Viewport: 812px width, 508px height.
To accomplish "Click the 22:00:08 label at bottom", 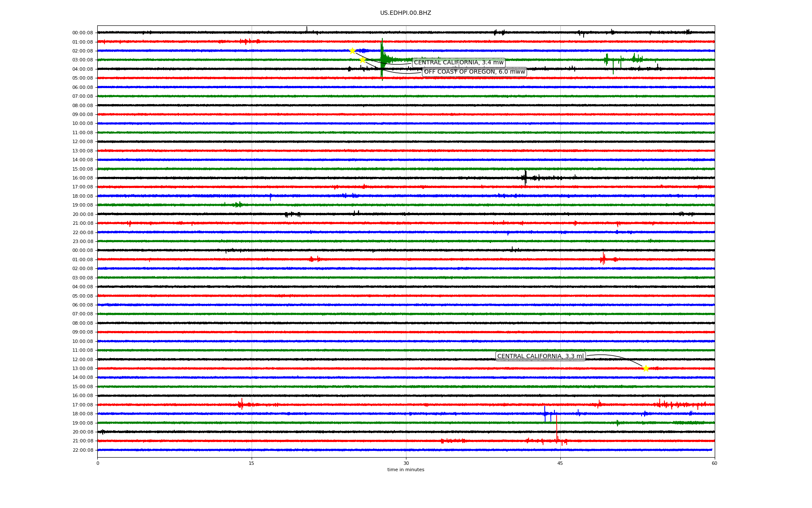I will tap(82, 450).
